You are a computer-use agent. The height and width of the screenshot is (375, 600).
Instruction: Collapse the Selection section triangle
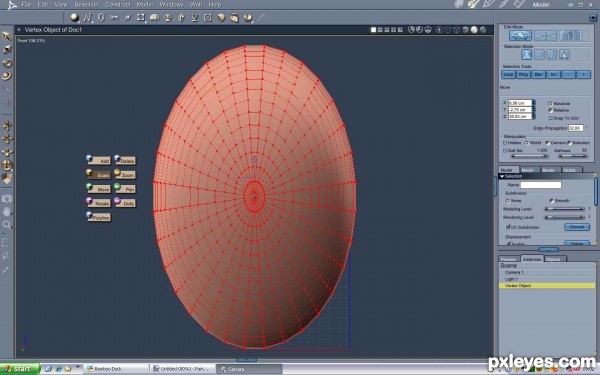pos(502,176)
